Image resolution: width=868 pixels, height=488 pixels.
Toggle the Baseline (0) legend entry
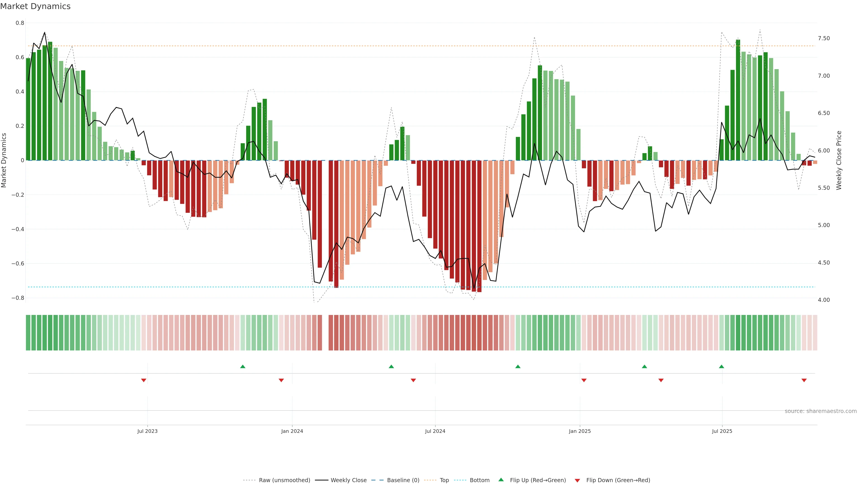[x=403, y=480]
